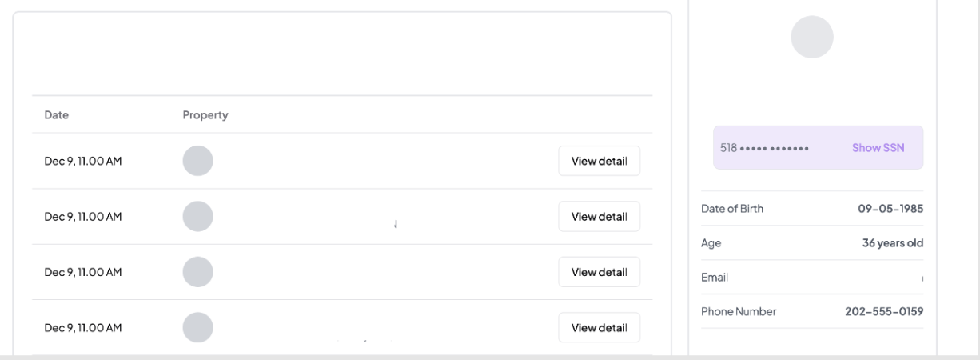Screen dimensions: 980x360
Task: Click the Date column header
Action: [57, 115]
